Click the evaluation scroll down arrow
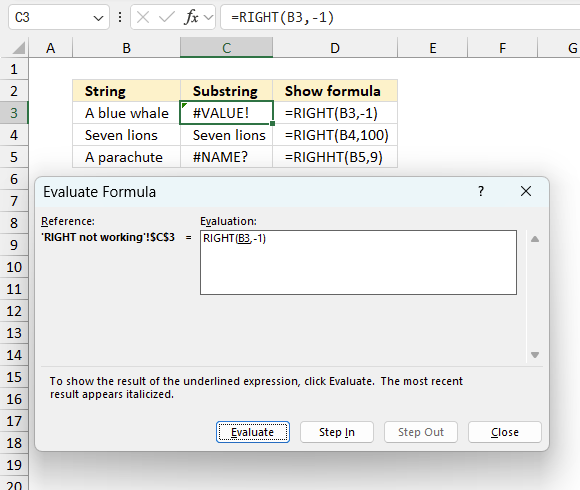 tap(535, 355)
